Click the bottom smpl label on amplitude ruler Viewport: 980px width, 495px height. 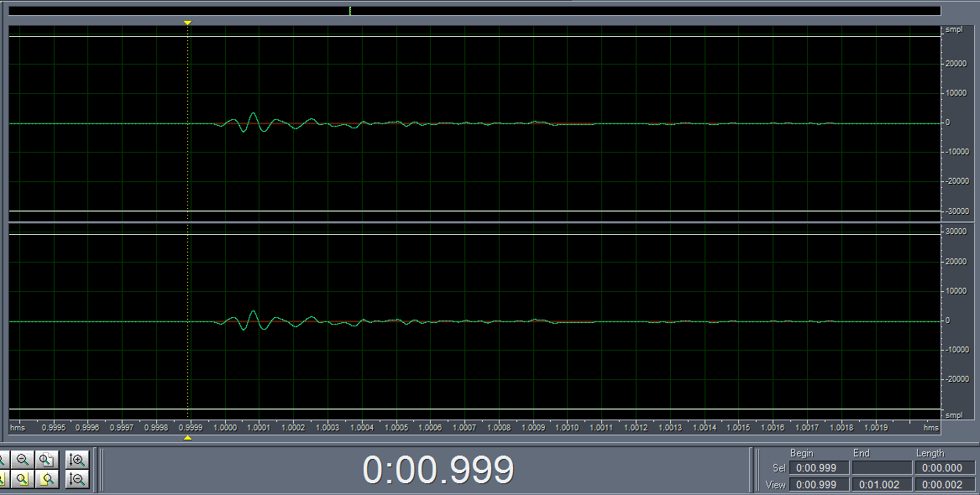[954, 415]
